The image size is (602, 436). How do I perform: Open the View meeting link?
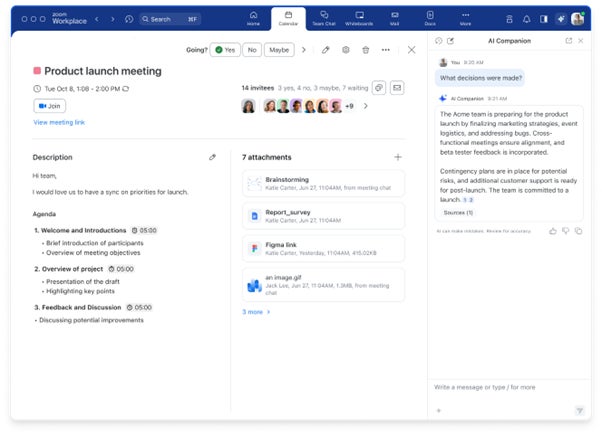pyautogui.click(x=59, y=122)
